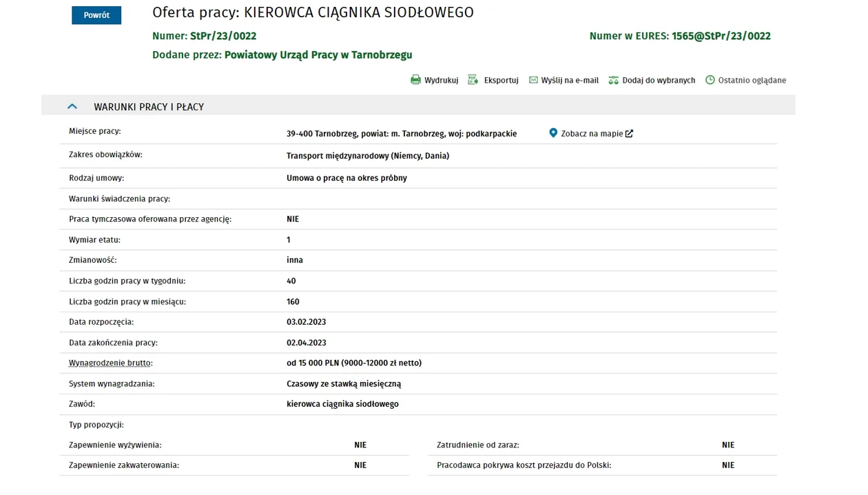Click the offer title Kierowca ciągnika siodłowego

pyautogui.click(x=359, y=12)
